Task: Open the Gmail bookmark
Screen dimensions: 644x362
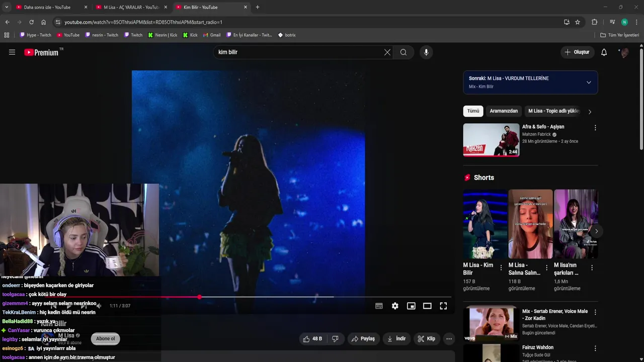Action: coord(211,35)
